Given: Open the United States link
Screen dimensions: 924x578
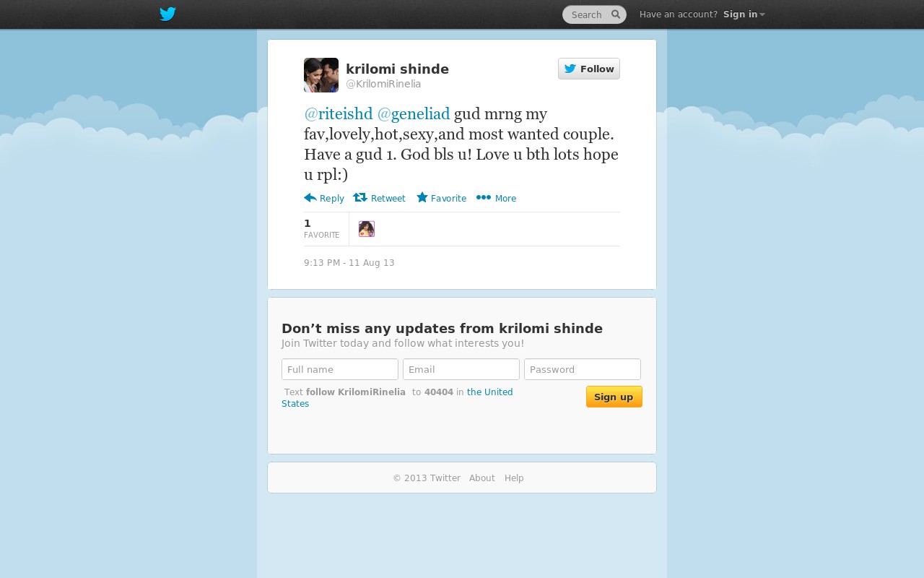Looking at the screenshot, I should pyautogui.click(x=397, y=398).
